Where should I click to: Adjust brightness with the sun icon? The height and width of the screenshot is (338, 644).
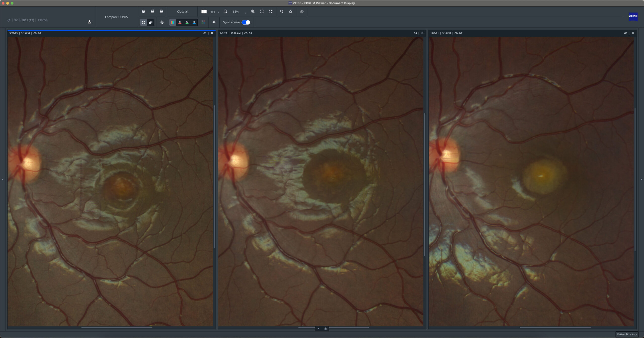214,22
